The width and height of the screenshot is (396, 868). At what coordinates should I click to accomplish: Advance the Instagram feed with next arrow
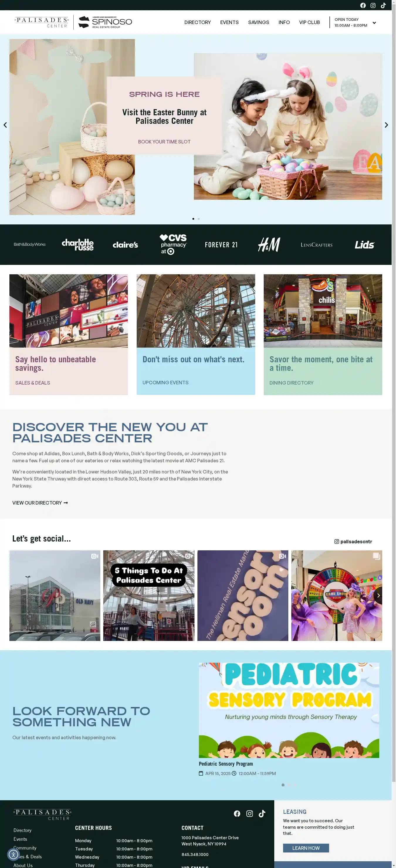point(378,595)
